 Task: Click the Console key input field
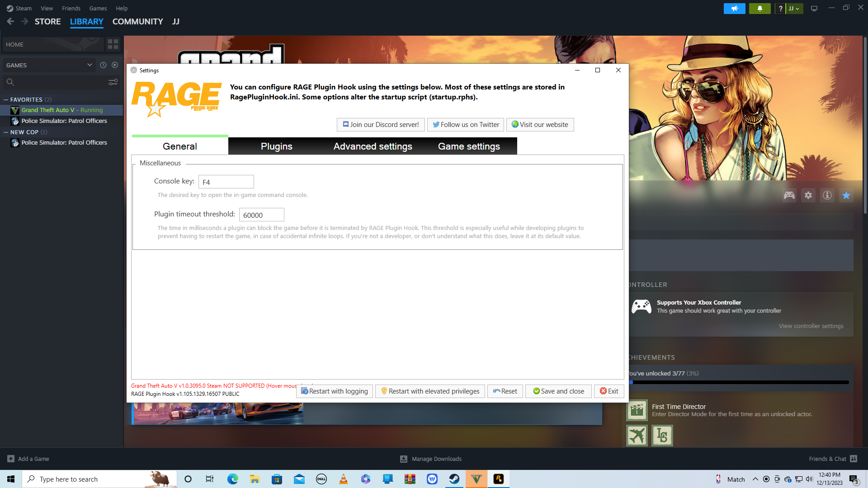(x=226, y=182)
